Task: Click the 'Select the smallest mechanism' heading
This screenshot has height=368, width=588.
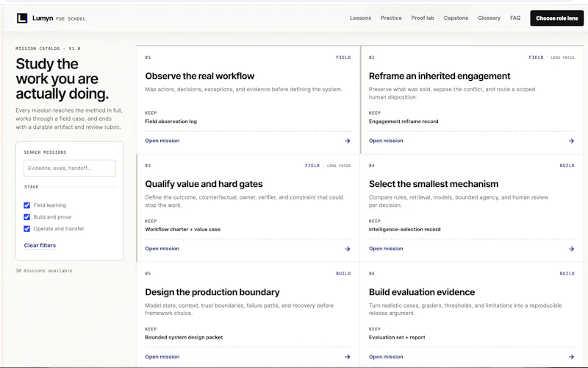Action: pyautogui.click(x=434, y=184)
